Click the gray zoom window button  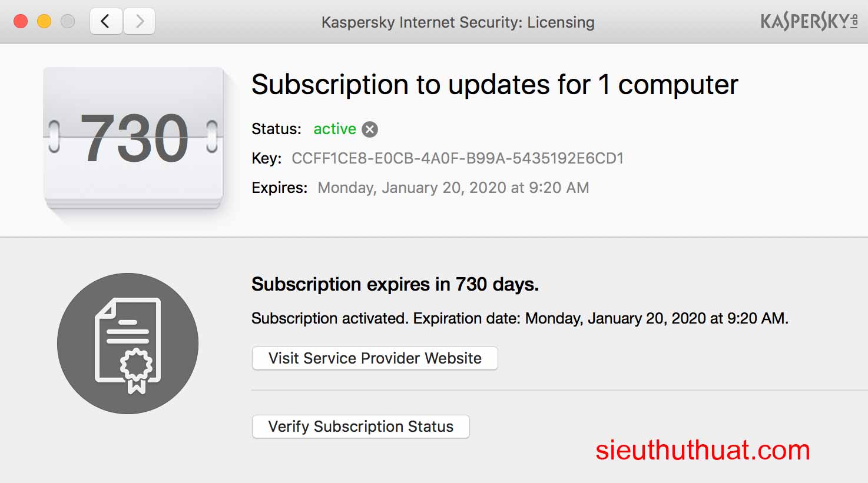68,22
